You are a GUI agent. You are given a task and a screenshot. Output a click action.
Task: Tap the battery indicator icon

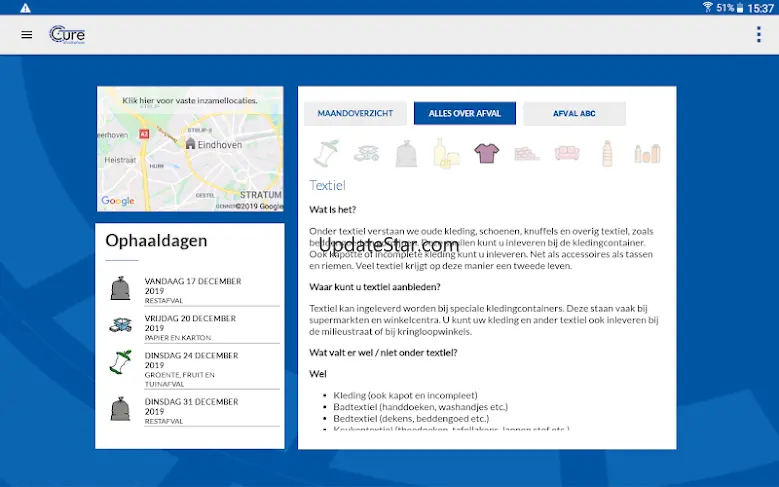pos(740,7)
